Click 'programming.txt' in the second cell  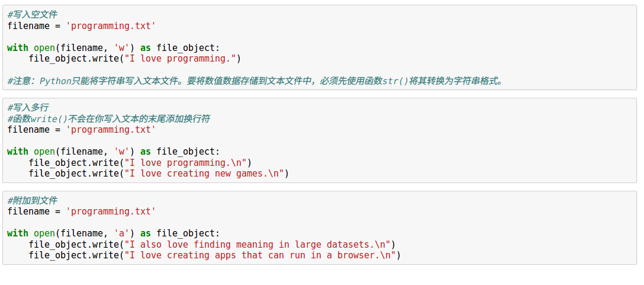coord(111,130)
